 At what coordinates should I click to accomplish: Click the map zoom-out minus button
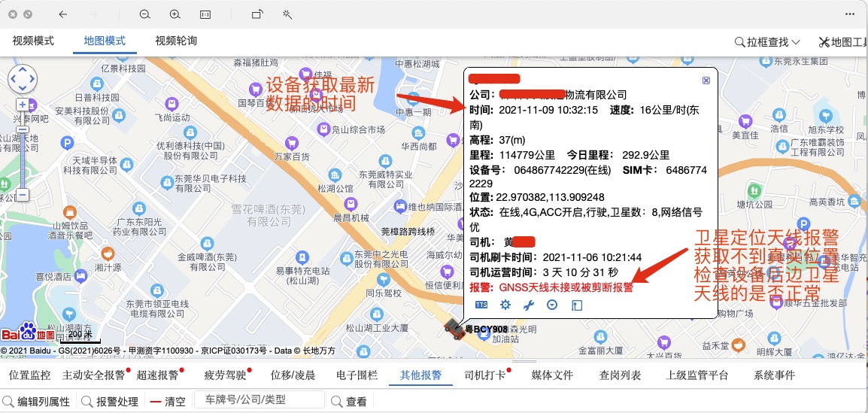[22, 195]
